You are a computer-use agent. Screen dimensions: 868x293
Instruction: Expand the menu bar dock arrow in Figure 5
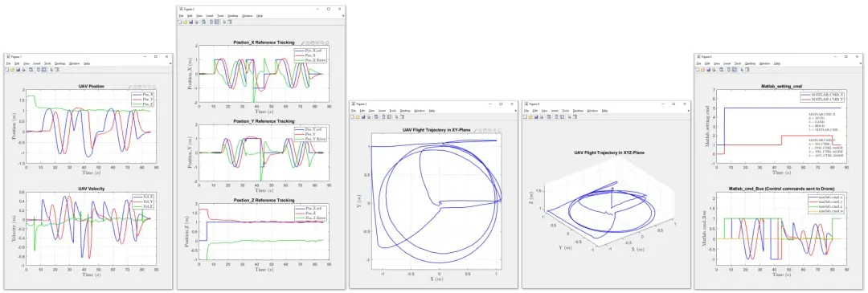point(860,63)
